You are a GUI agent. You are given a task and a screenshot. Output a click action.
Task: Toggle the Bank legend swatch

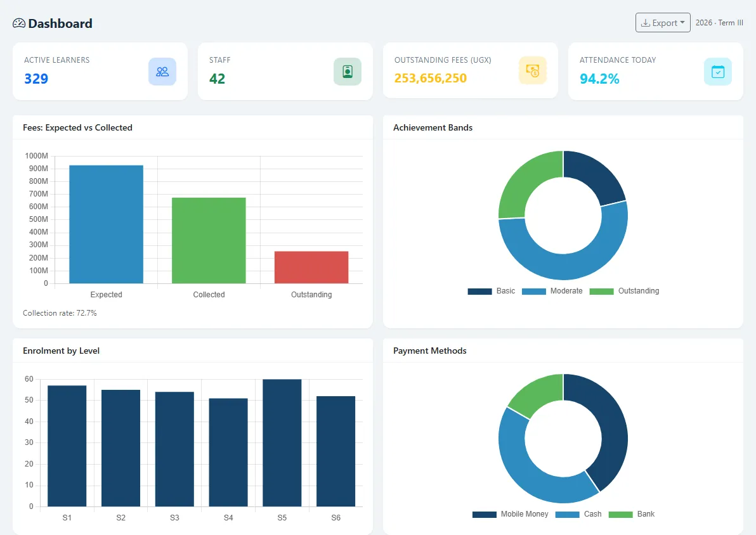point(620,514)
